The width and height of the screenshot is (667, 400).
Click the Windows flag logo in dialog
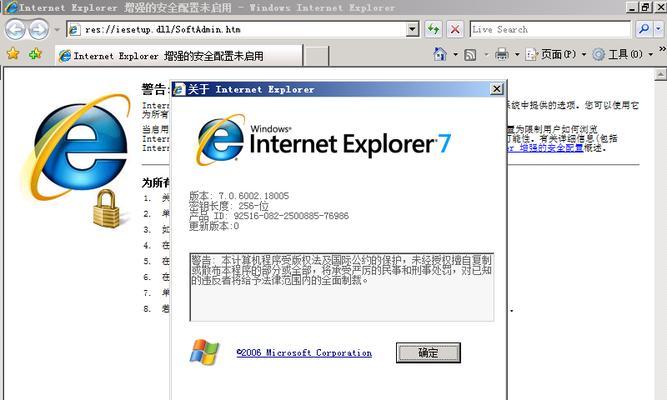pos(204,352)
